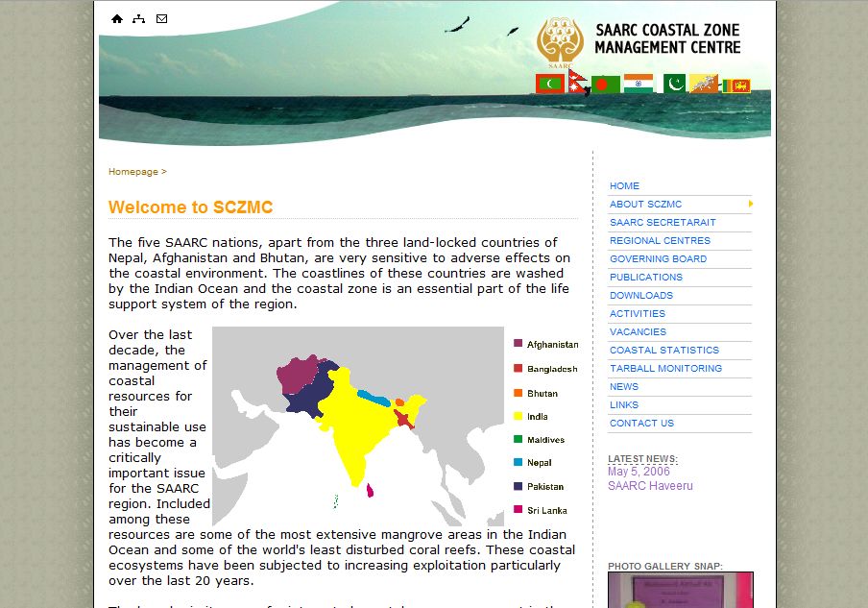Click the Nepal legend blue swatch
Screen dimensions: 868x608
coord(518,462)
